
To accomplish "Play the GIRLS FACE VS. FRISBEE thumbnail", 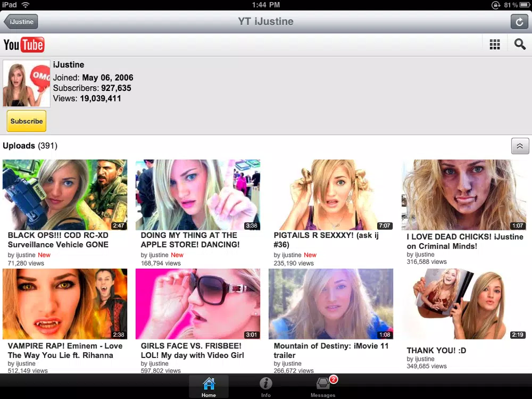I will (198, 304).
